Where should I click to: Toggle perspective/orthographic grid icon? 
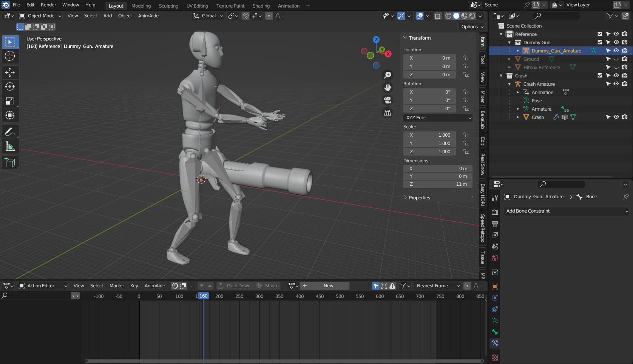[388, 113]
